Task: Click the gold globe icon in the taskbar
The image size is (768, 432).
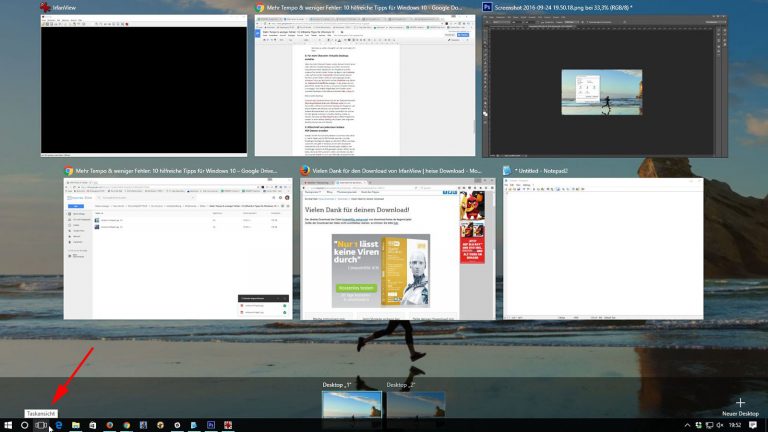Action: click(x=160, y=425)
